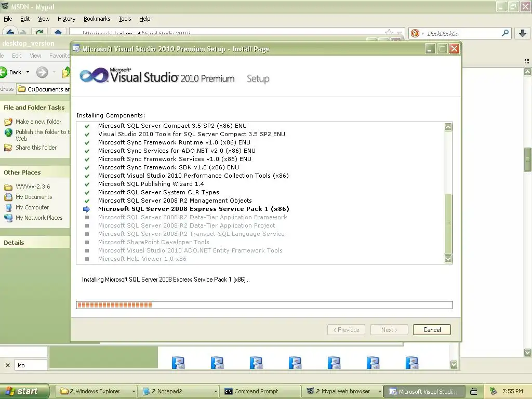This screenshot has height=399, width=532.
Task: Click the pending icon beside Microsoft Help Viewer 1.0 x86
Action: click(87, 259)
